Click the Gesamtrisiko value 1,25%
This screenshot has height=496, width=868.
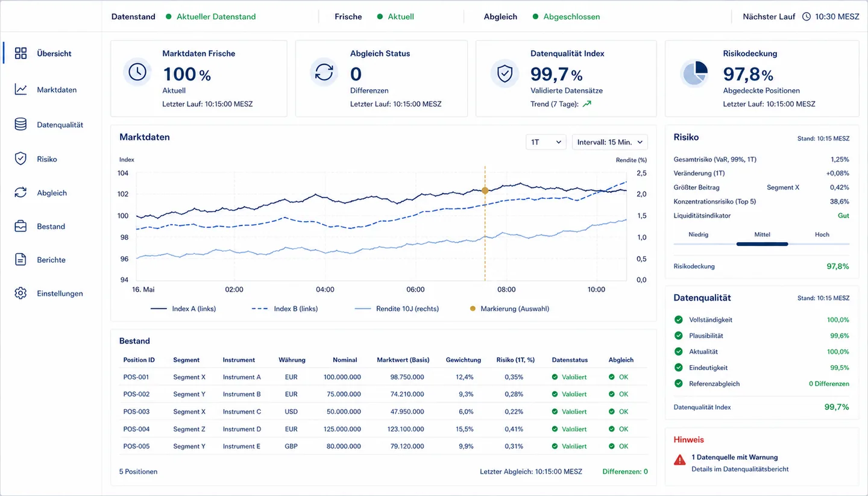click(840, 160)
